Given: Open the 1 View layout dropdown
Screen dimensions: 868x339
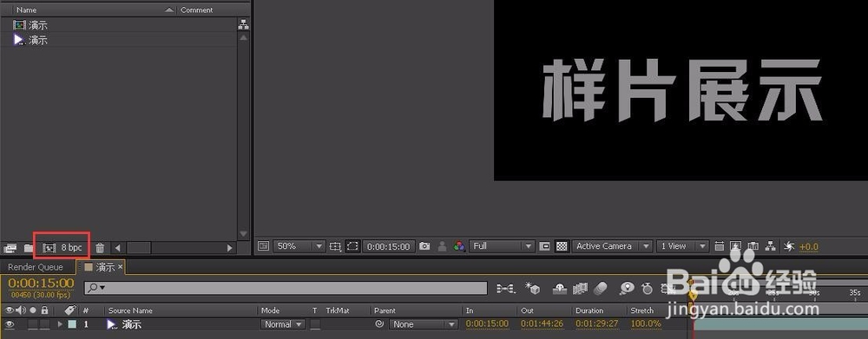Looking at the screenshot, I should pyautogui.click(x=682, y=246).
